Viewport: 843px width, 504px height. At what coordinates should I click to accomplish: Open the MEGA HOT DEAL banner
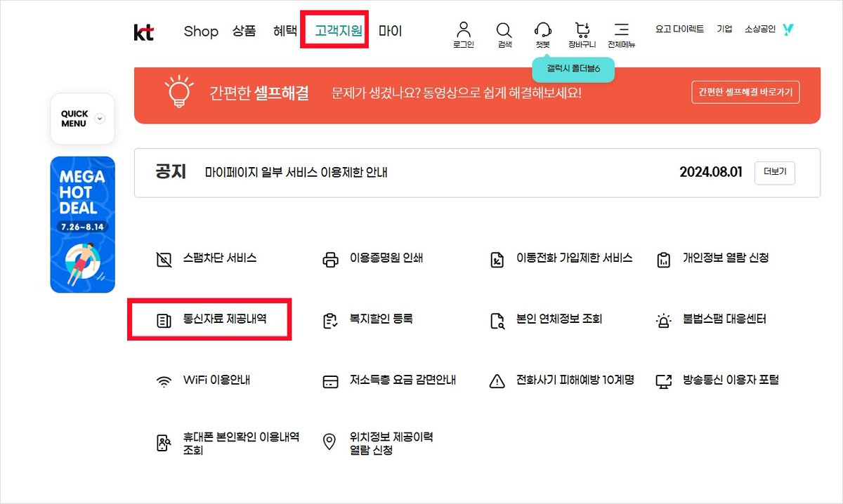[x=82, y=224]
